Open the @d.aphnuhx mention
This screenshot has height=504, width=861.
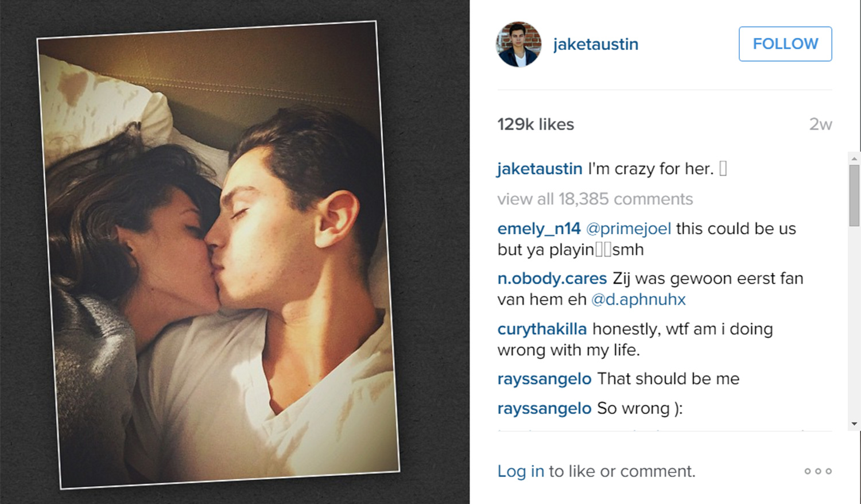[x=638, y=300]
